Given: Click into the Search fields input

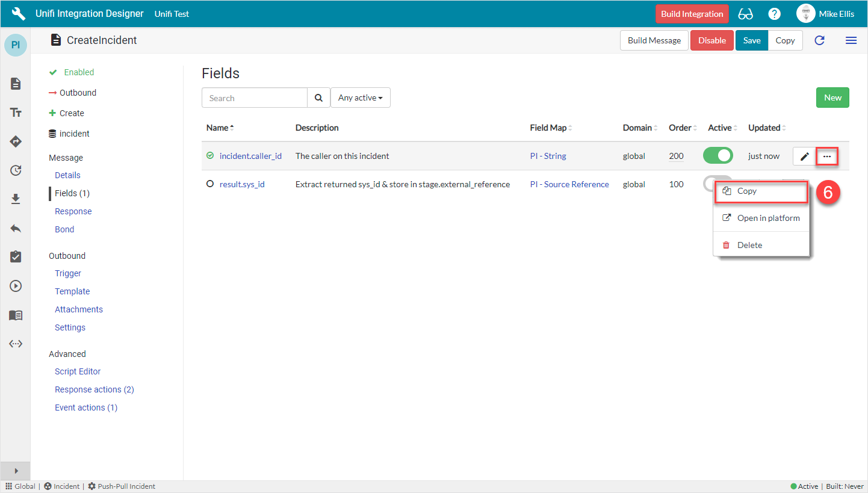Looking at the screenshot, I should tap(254, 98).
